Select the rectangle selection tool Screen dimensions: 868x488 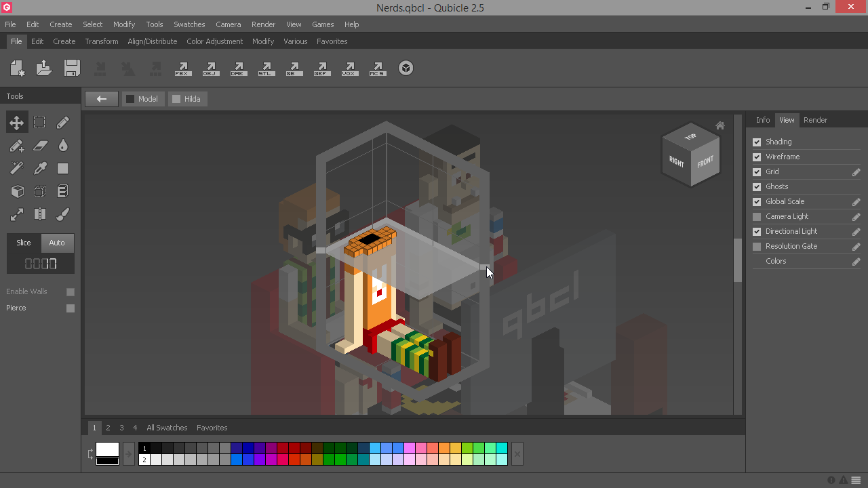pos(40,123)
